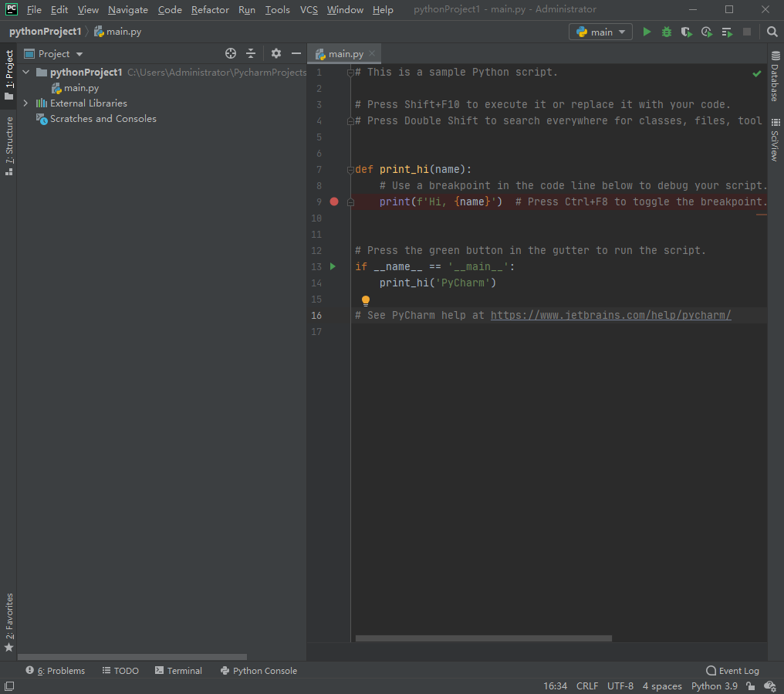Open the SciView tool window

coord(775,140)
